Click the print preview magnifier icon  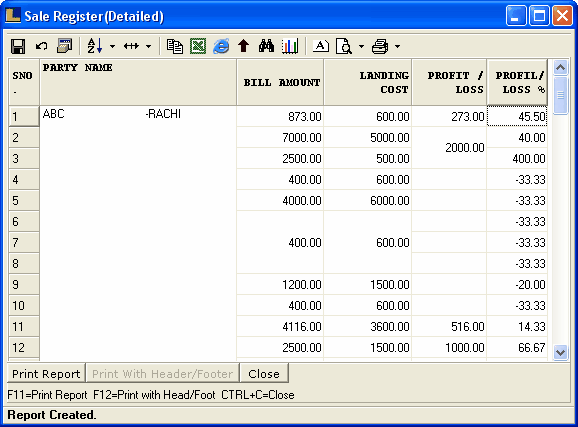[x=344, y=46]
